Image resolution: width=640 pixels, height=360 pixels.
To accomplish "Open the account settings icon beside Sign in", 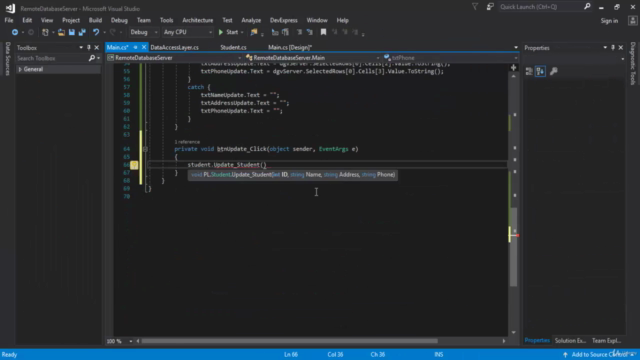I will click(x=632, y=21).
